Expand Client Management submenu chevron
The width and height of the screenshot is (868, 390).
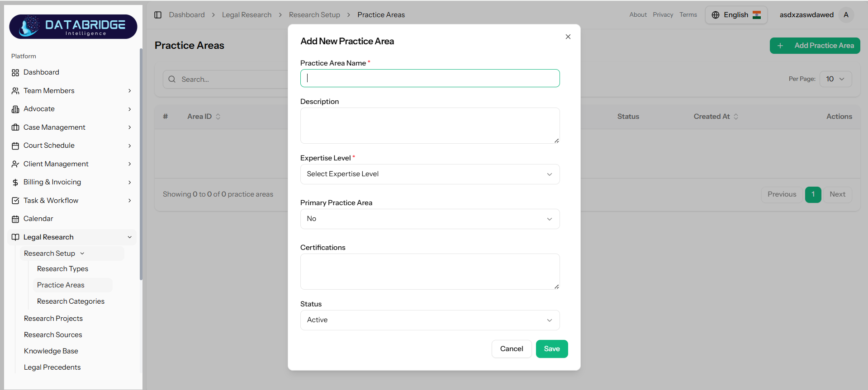coord(130,164)
